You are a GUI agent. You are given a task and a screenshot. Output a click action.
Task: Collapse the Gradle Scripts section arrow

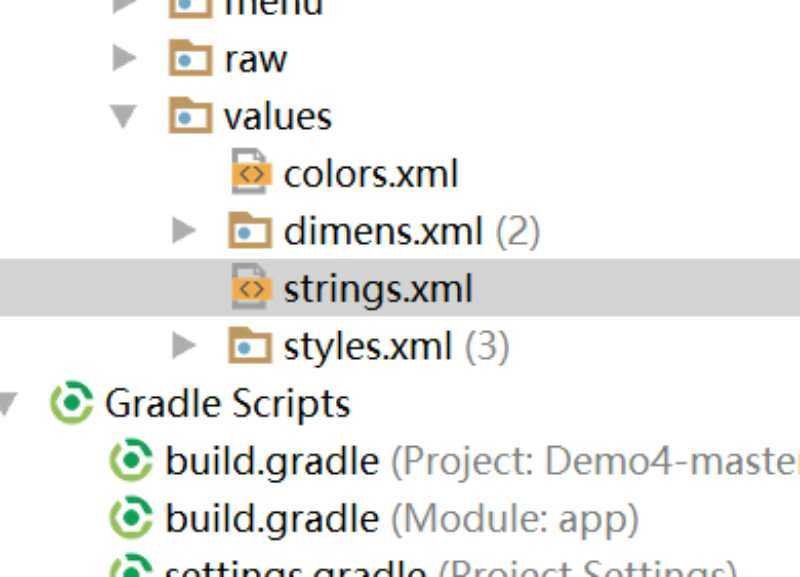[8, 404]
